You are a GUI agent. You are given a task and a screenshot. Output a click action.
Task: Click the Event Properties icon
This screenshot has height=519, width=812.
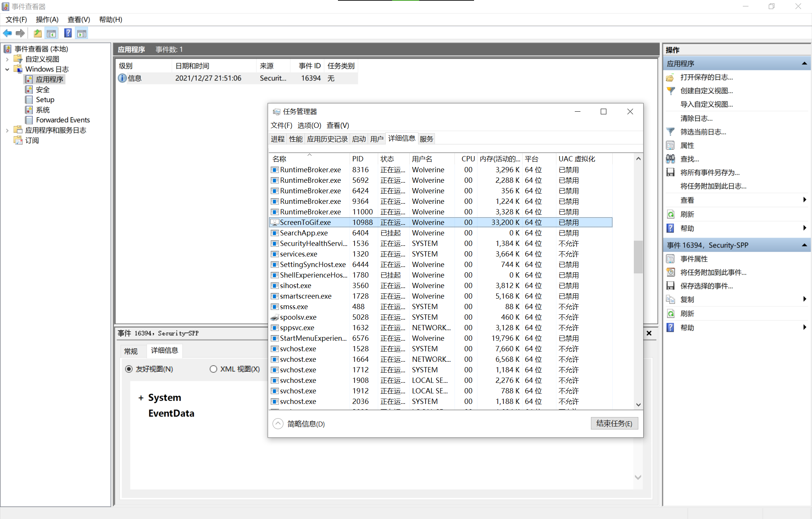(670, 259)
